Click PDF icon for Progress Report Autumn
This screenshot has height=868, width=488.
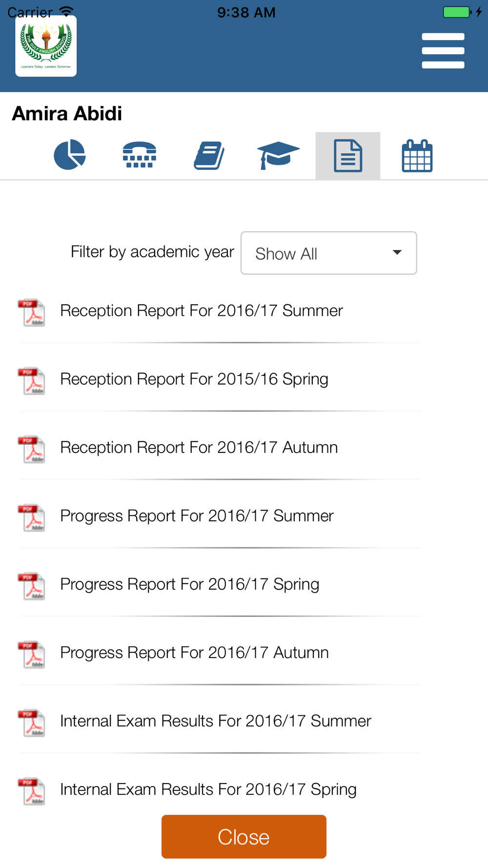click(x=32, y=654)
